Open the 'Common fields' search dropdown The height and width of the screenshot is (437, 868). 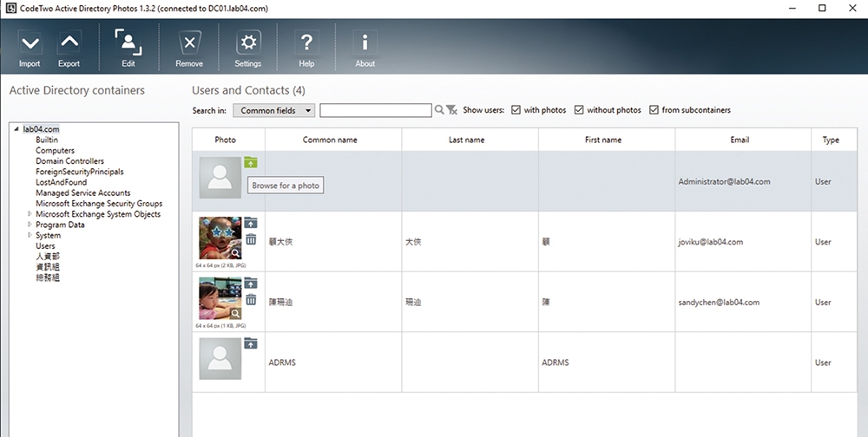point(274,110)
